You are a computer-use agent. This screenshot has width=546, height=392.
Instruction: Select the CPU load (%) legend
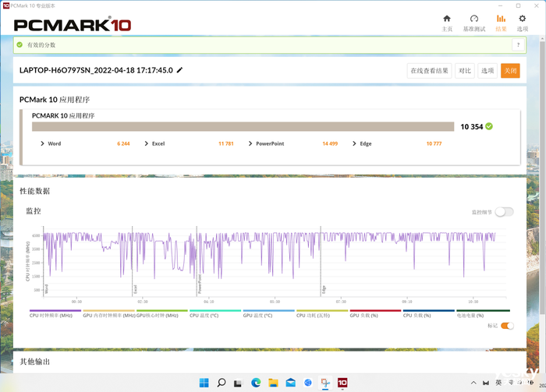tap(429, 313)
